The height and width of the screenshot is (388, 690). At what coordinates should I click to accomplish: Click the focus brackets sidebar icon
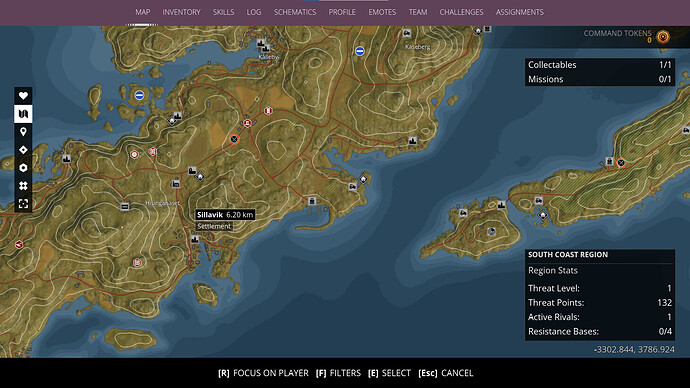(x=23, y=203)
